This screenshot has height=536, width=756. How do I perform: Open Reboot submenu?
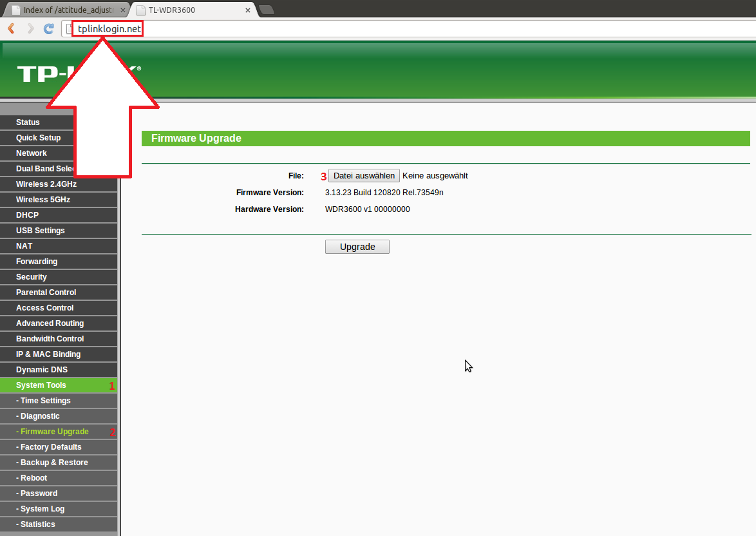coord(59,477)
